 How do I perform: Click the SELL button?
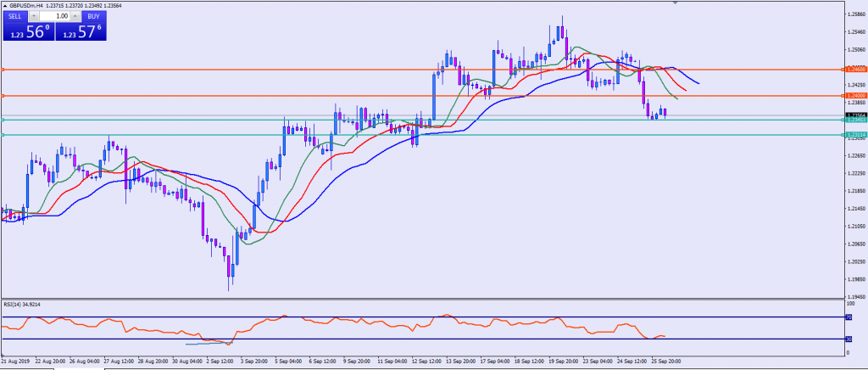point(15,16)
